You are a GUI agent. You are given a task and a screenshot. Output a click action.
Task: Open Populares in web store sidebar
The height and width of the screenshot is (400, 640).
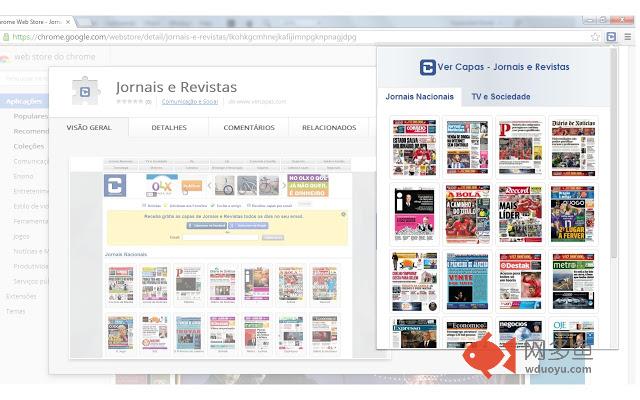click(31, 116)
